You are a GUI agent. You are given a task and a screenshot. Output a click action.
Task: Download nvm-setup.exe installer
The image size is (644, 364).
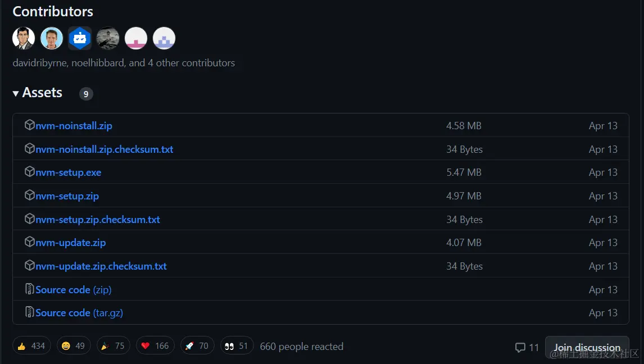[68, 172]
